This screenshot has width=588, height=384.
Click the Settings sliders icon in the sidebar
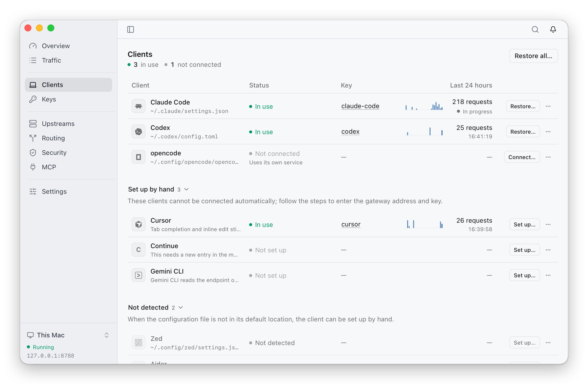coord(33,192)
